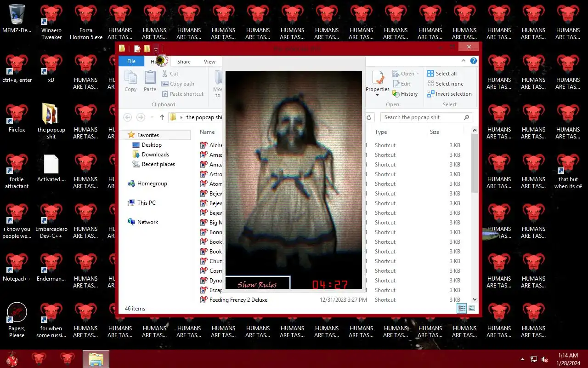Viewport: 588px width, 368px height.
Task: Select the Firefox desktop shortcut
Action: pyautogui.click(x=17, y=118)
